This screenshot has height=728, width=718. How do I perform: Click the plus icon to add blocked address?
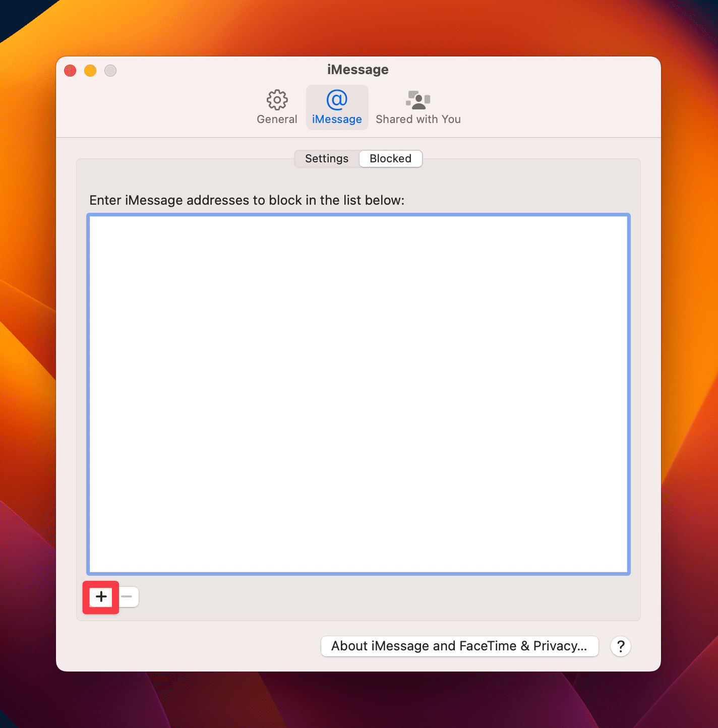pos(100,597)
